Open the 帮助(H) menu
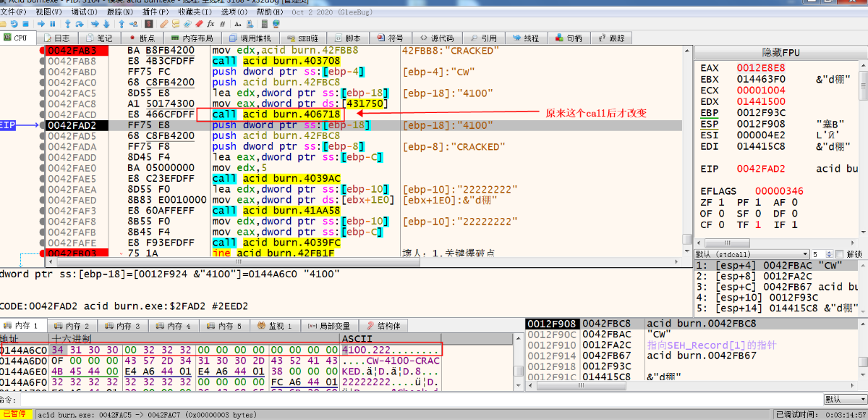 [270, 12]
